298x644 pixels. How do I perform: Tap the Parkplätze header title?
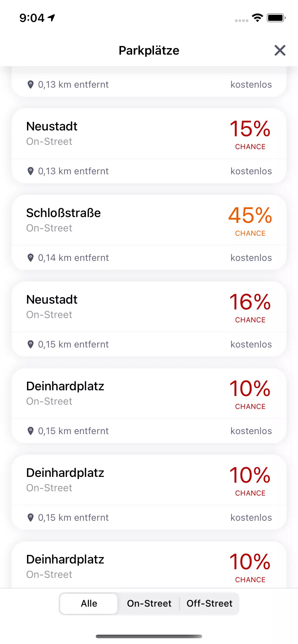point(149,51)
